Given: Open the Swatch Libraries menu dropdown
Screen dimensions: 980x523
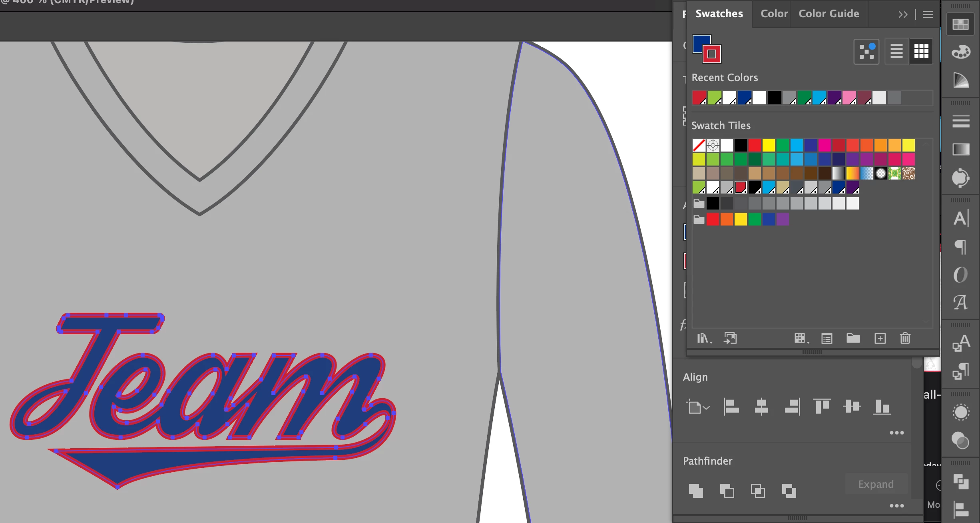Looking at the screenshot, I should [704, 338].
